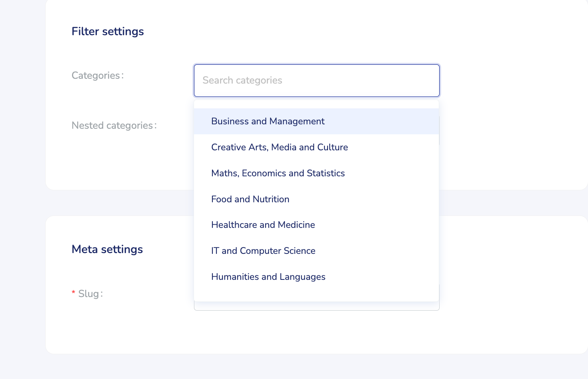Choose Creative Arts, Media and Culture
588x379 pixels.
tap(280, 148)
